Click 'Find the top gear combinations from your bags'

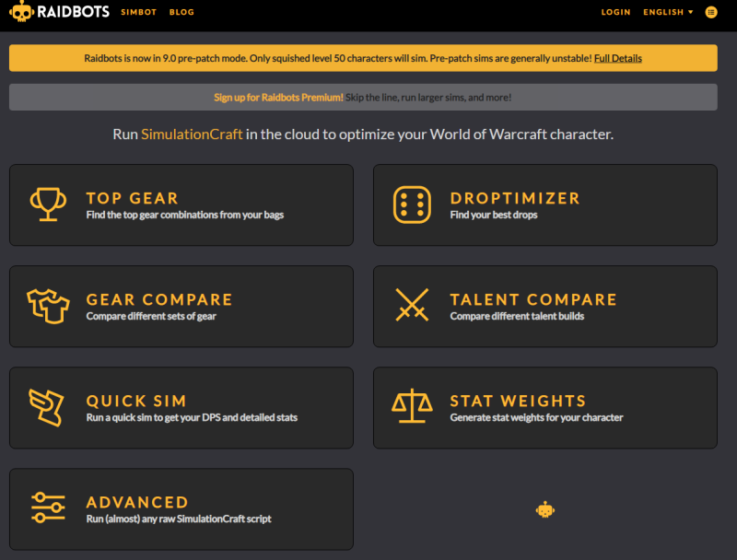coord(185,215)
